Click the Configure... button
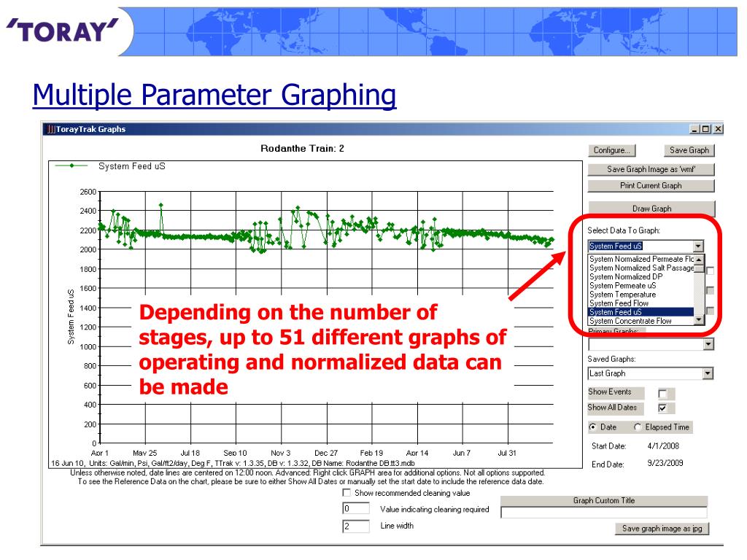 pyautogui.click(x=612, y=150)
